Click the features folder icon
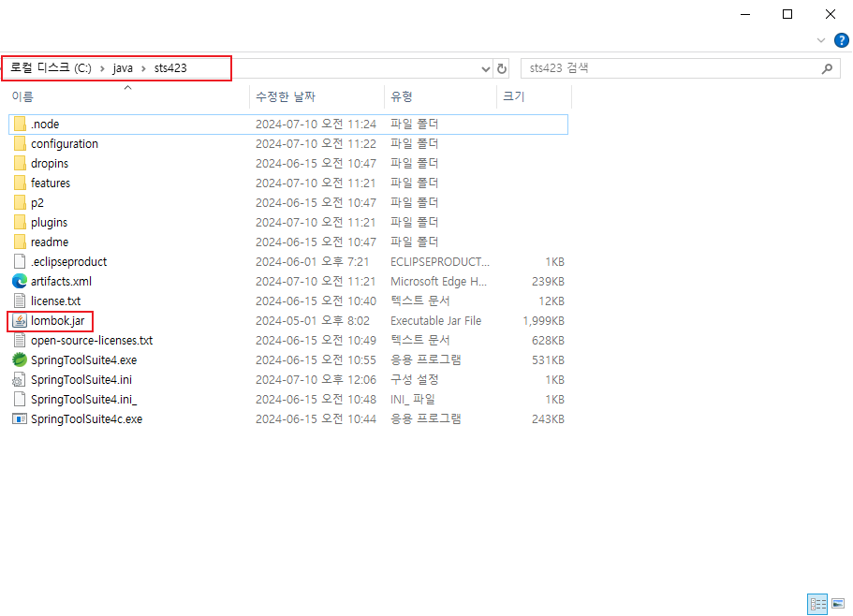Screen dimensions: 853x616 (x=20, y=183)
